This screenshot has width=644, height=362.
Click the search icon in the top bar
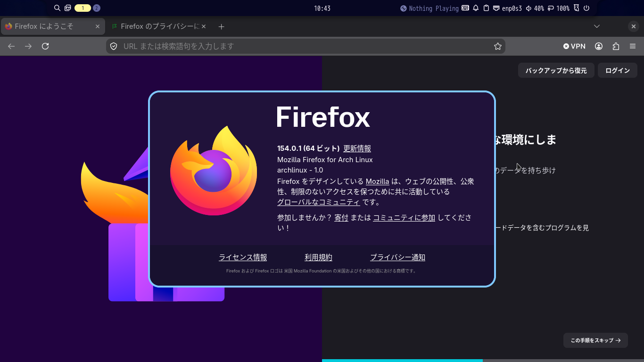(x=58, y=8)
